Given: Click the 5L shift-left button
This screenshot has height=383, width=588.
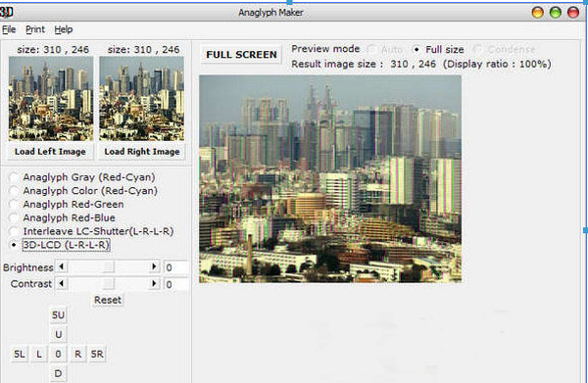Looking at the screenshot, I should click(x=20, y=354).
